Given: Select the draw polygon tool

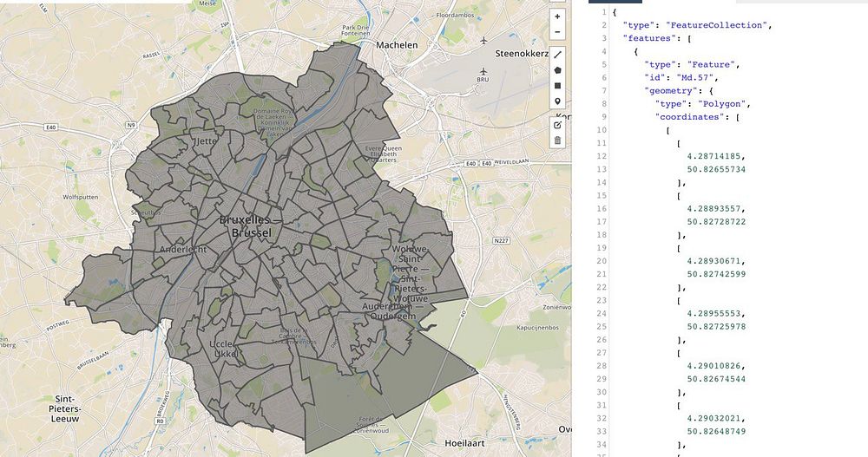Looking at the screenshot, I should click(x=557, y=70).
